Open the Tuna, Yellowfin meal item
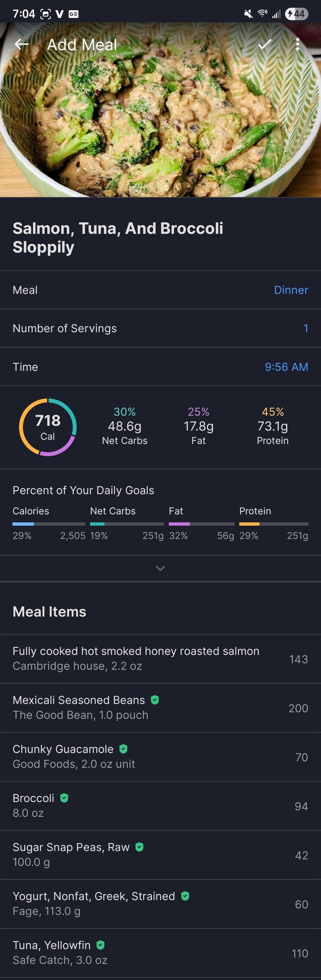 (60, 953)
